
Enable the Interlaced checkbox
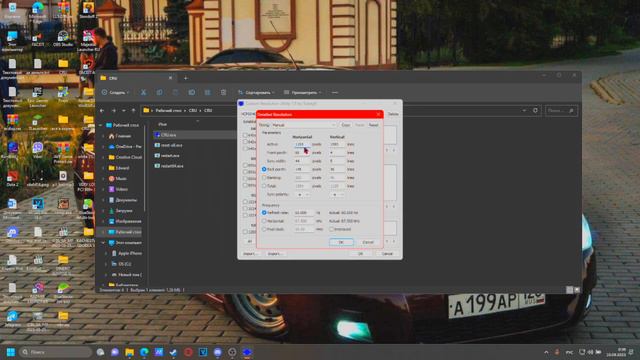tap(331, 229)
